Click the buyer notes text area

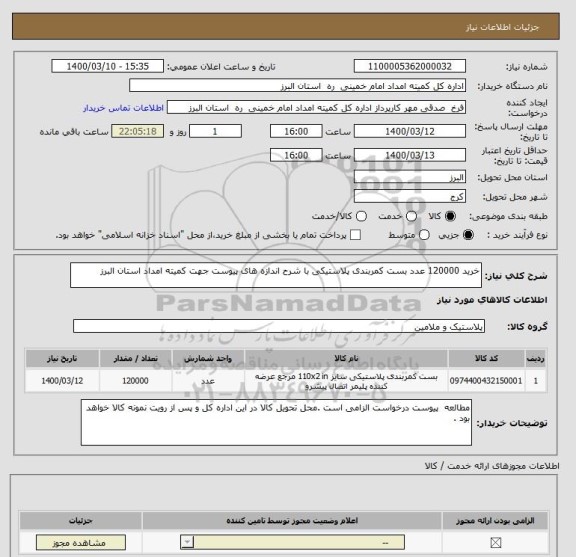[276, 423]
